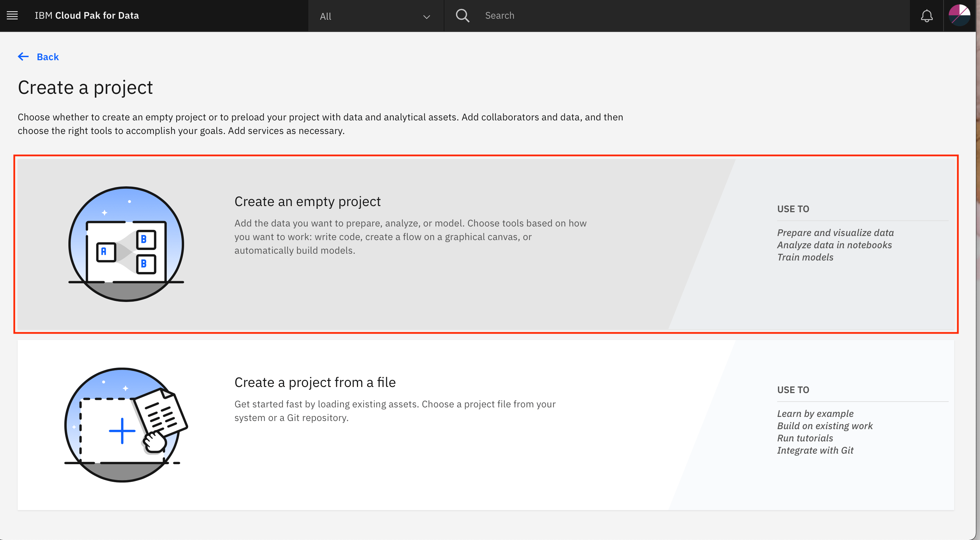
Task: Click the search magnifier icon
Action: 462,16
